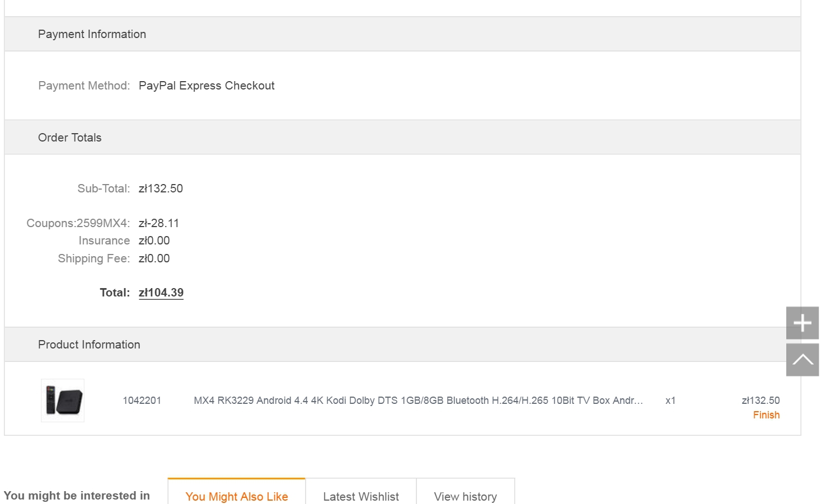Click the Order Totals section header
Image resolution: width=826 pixels, height=504 pixels.
(70, 138)
